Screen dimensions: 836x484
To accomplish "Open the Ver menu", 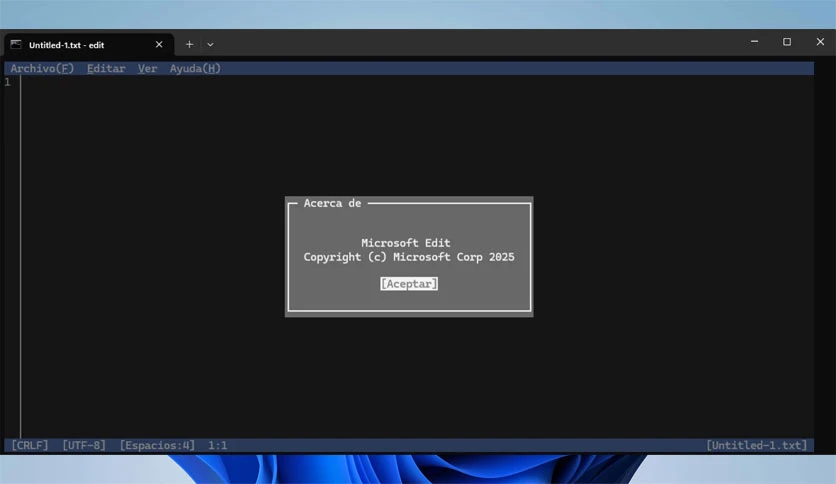I will (x=147, y=68).
